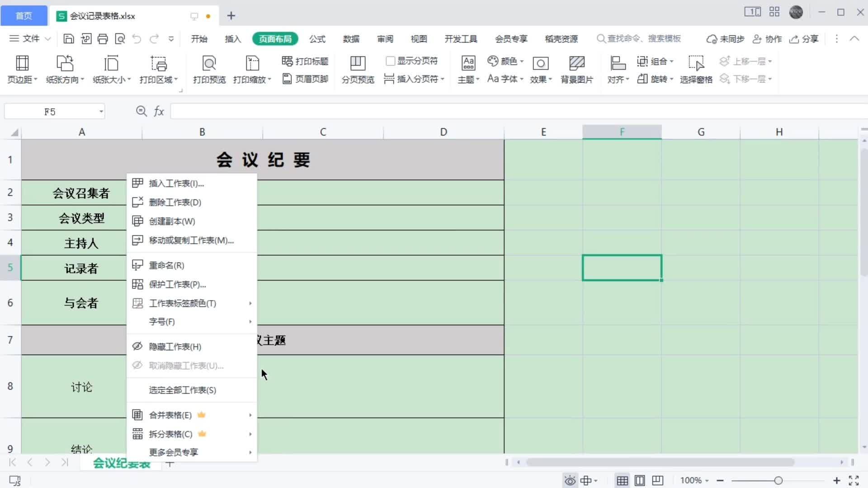Click the Collaborate (协作) icon
868x488 pixels.
(x=767, y=39)
